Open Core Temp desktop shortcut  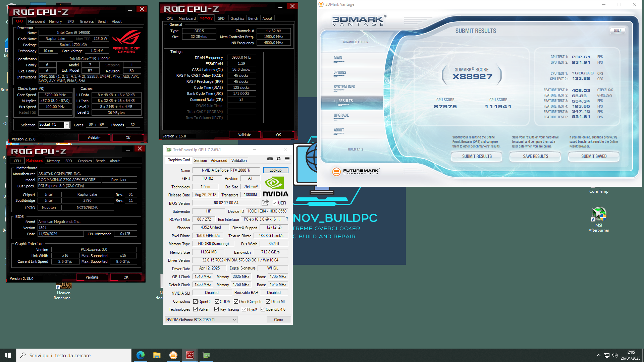pyautogui.click(x=599, y=190)
